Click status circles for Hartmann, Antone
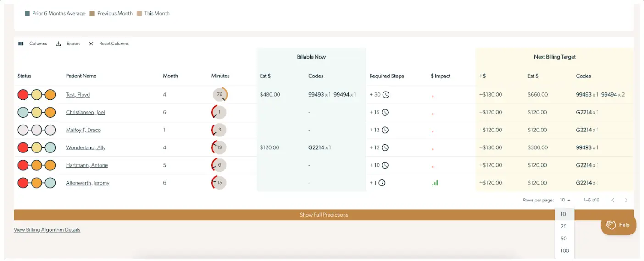Viewport: 644px width, 261px height. (37, 165)
